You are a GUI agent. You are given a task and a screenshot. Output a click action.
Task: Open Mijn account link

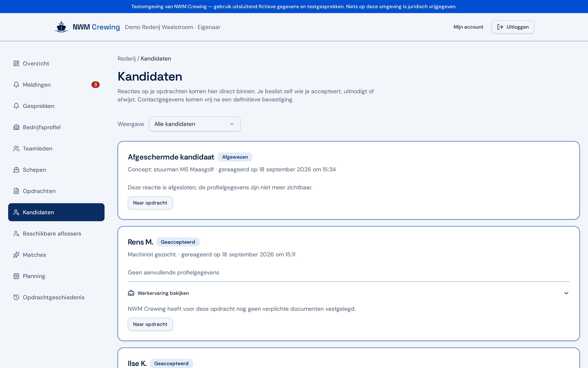(x=468, y=27)
